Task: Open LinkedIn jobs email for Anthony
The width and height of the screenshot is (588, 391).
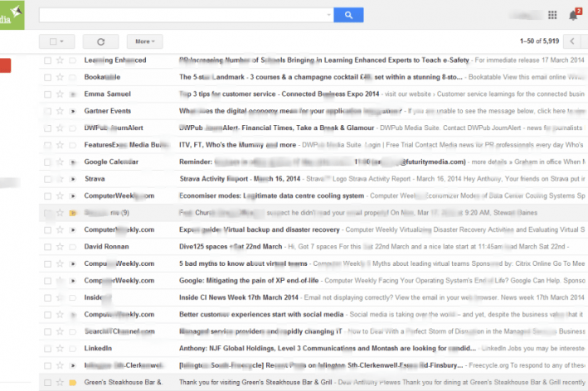Action: click(x=313, y=348)
